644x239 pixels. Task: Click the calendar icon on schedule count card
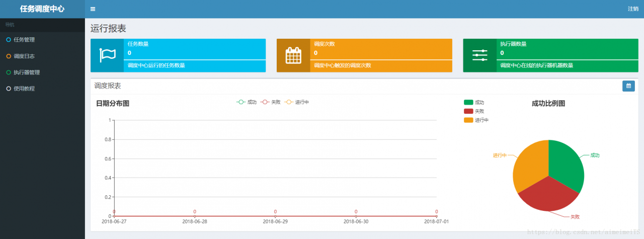tap(293, 55)
